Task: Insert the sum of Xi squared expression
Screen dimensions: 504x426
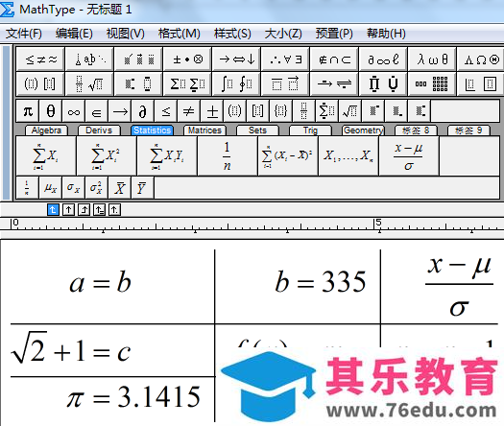Action: pos(107,155)
